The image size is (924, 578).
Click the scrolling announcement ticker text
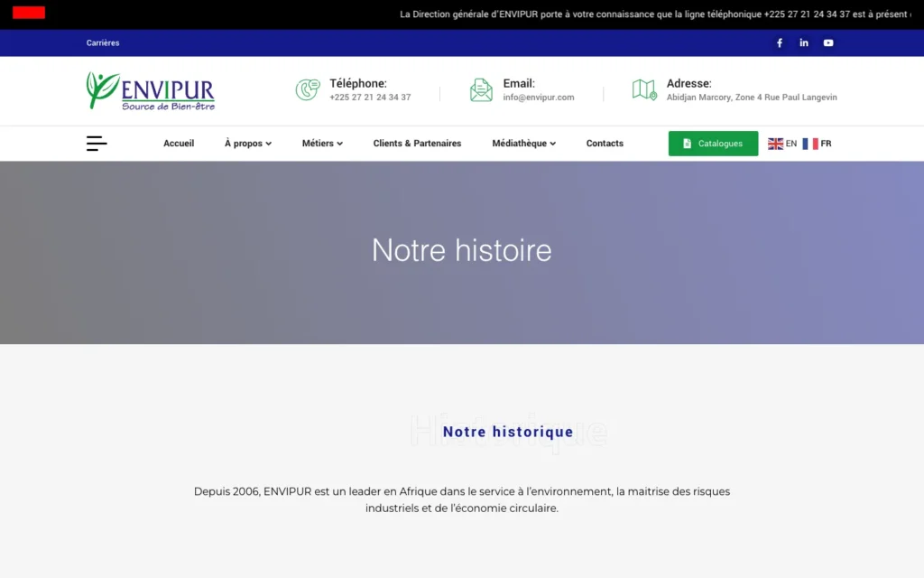click(655, 14)
